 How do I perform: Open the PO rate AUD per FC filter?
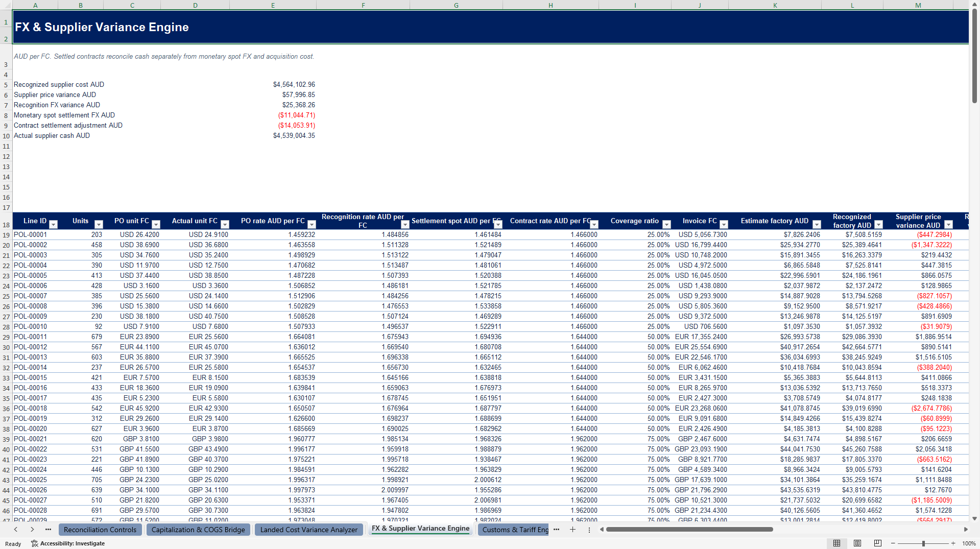click(312, 225)
